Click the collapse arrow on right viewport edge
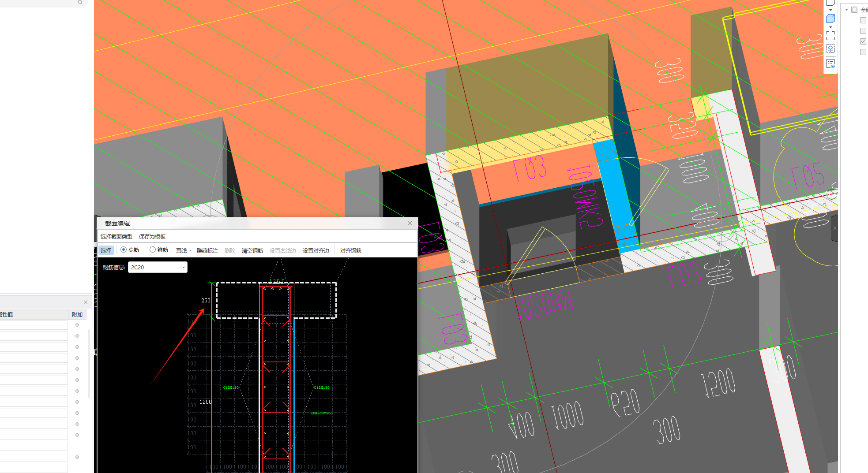The width and height of the screenshot is (868, 473). click(834, 228)
